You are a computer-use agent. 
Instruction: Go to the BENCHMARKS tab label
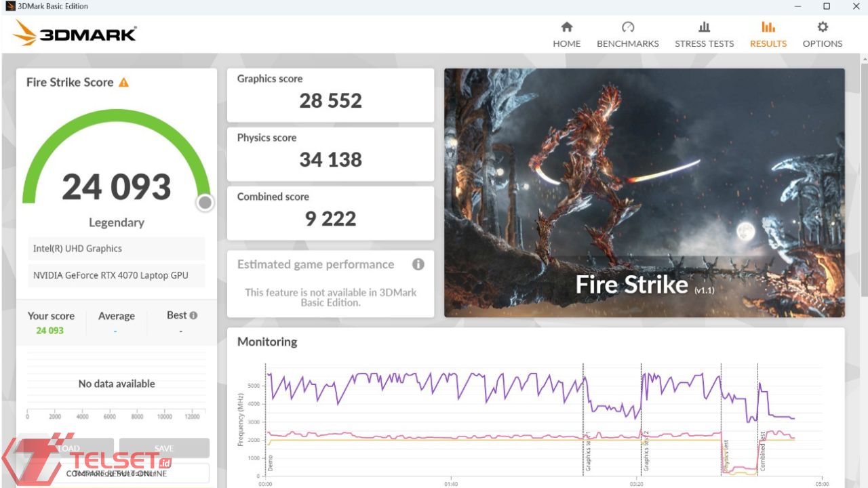(628, 43)
